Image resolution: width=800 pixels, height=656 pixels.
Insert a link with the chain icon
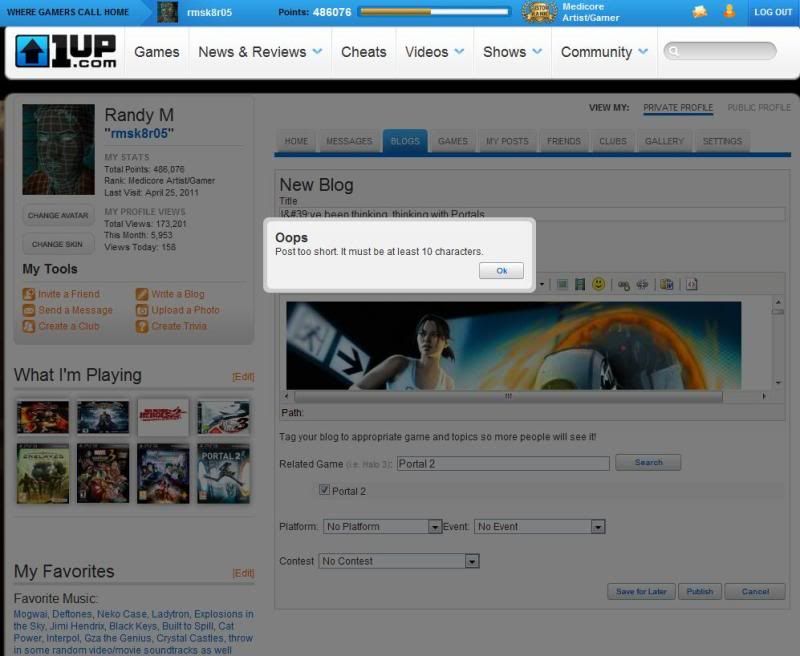click(623, 285)
